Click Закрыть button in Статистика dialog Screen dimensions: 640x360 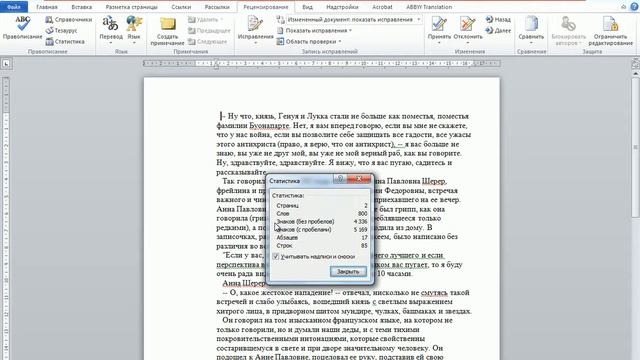(348, 271)
